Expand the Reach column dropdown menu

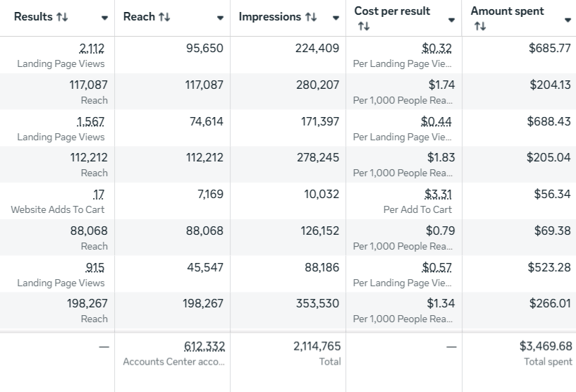click(220, 18)
